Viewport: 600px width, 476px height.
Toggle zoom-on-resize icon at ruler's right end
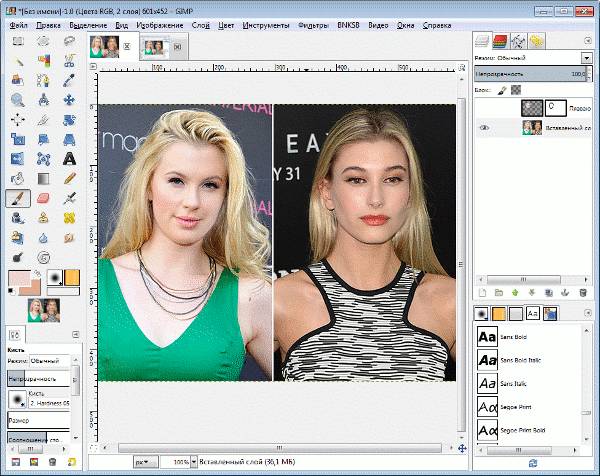462,68
